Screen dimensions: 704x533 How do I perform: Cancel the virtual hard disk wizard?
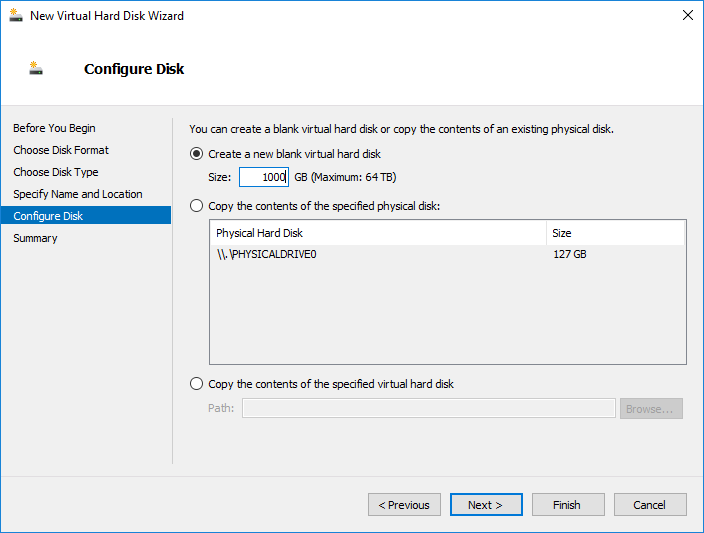coord(650,505)
